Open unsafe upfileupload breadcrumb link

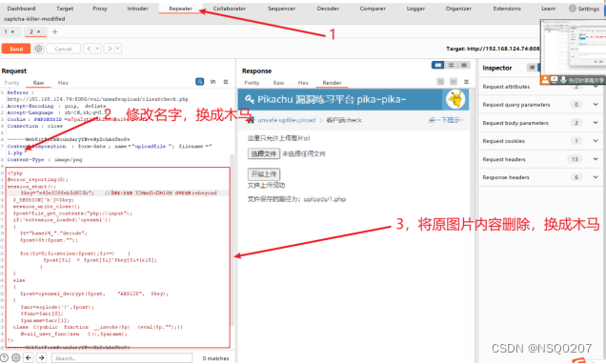(x=287, y=120)
